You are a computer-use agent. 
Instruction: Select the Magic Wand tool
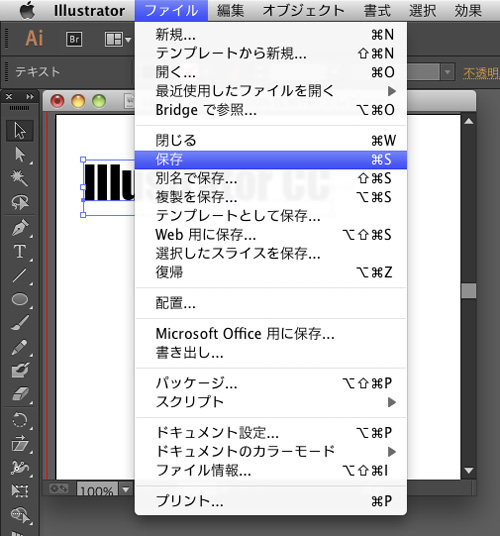20,178
